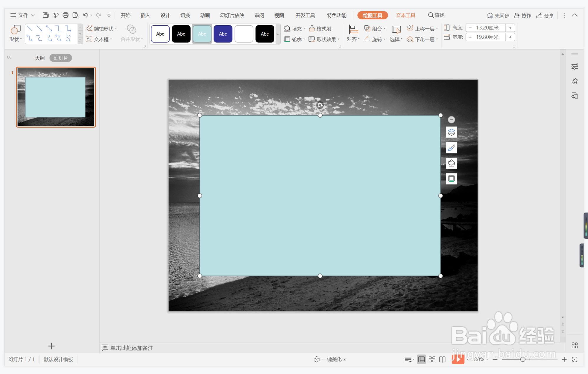Undo the last action
Screen dimensions: 588x374
pyautogui.click(x=86, y=15)
